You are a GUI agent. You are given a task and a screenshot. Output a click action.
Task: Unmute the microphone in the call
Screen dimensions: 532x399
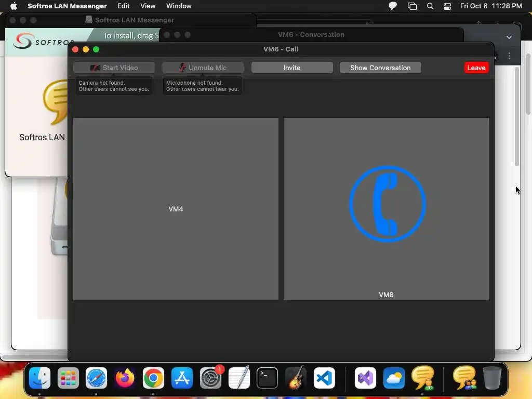tap(203, 68)
